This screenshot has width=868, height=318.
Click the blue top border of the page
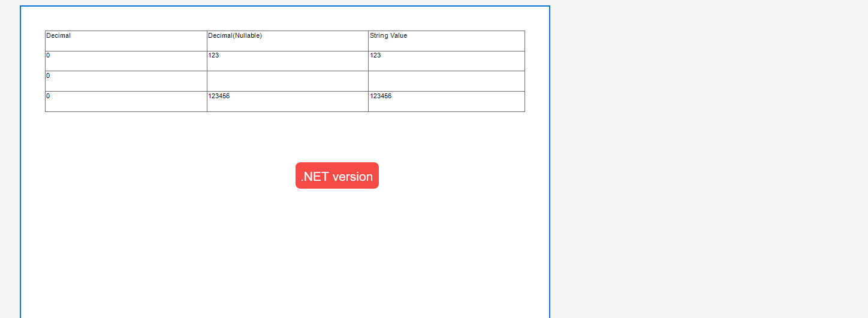[x=285, y=7]
